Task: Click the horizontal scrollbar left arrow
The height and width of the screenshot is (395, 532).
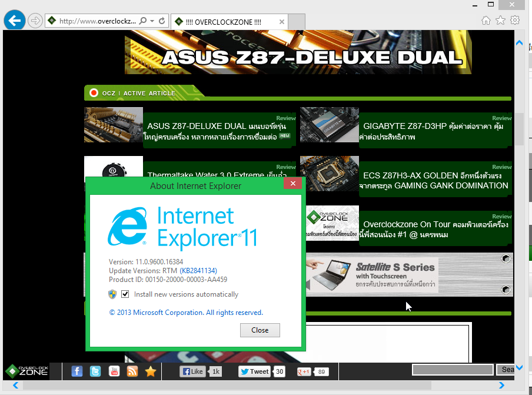Action: [x=15, y=385]
